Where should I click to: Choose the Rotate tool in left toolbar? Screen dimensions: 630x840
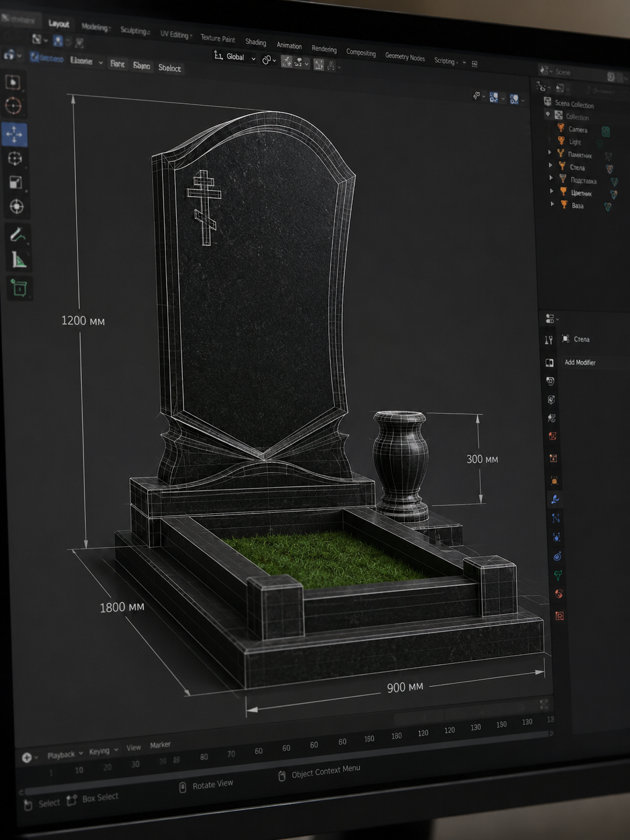pyautogui.click(x=15, y=158)
